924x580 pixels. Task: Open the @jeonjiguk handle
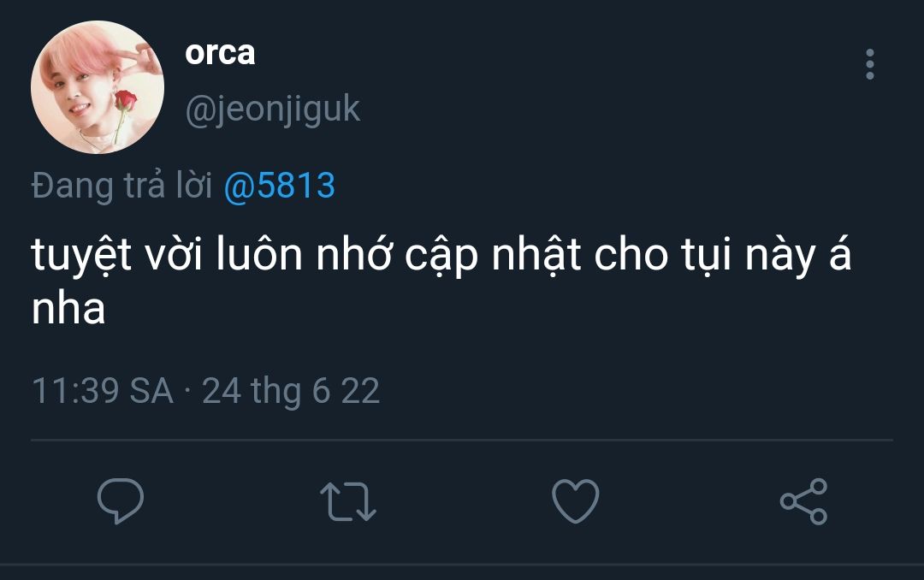pos(273,109)
